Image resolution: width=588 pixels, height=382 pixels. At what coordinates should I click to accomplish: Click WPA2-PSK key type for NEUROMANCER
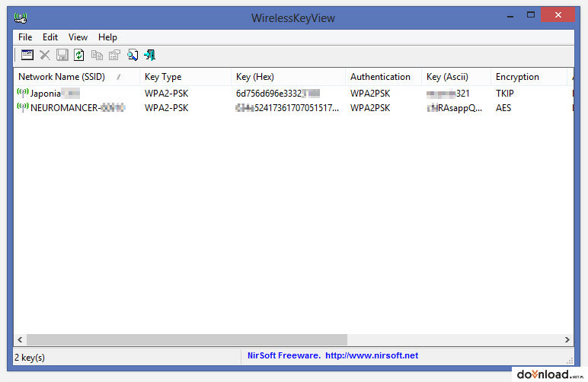167,108
